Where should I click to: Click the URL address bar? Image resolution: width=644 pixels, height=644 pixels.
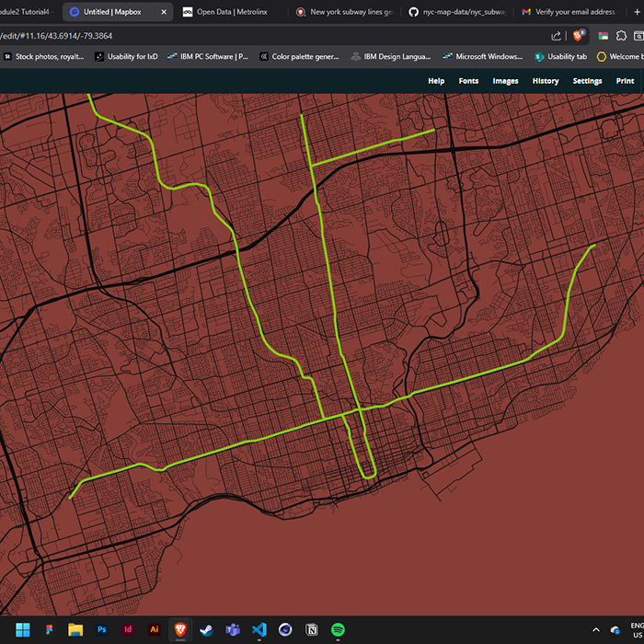click(x=276, y=36)
